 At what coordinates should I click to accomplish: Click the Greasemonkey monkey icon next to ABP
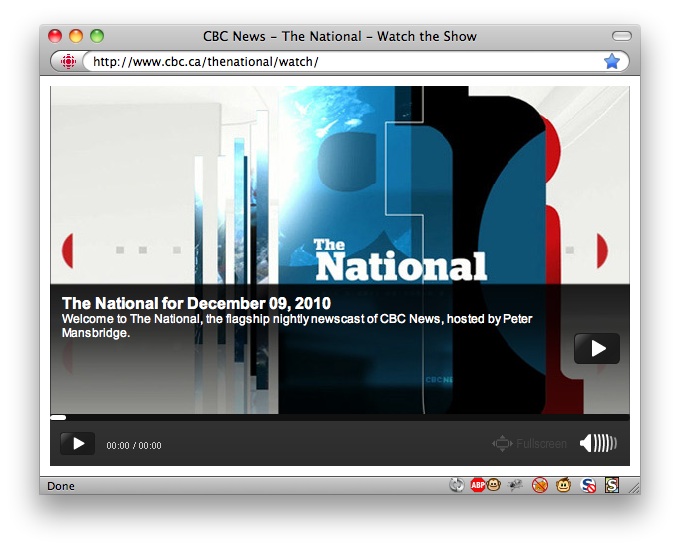click(x=494, y=484)
